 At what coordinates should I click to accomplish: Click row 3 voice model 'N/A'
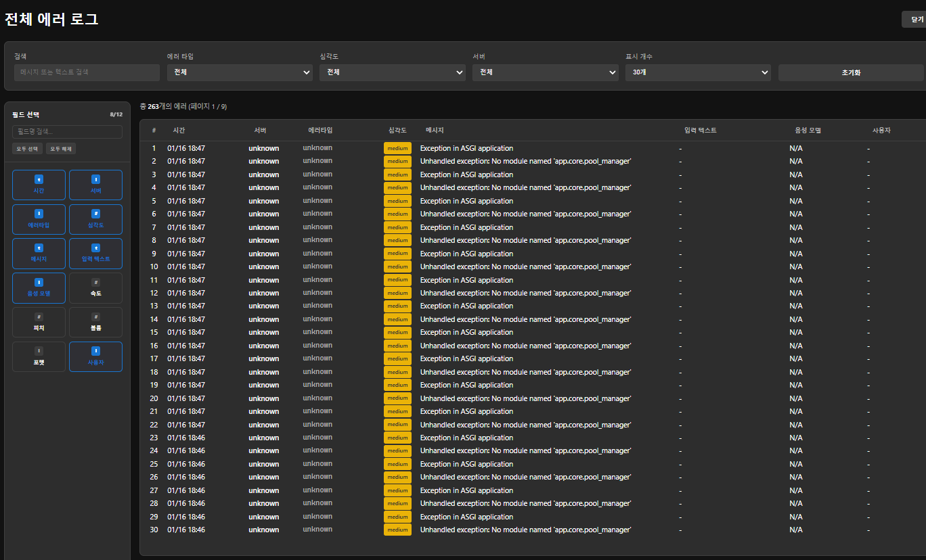pos(796,174)
